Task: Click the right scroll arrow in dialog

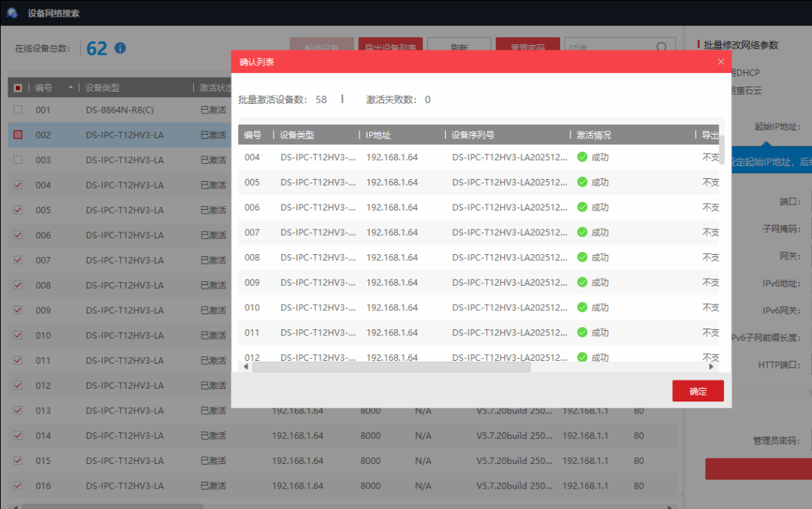Action: coord(711,367)
